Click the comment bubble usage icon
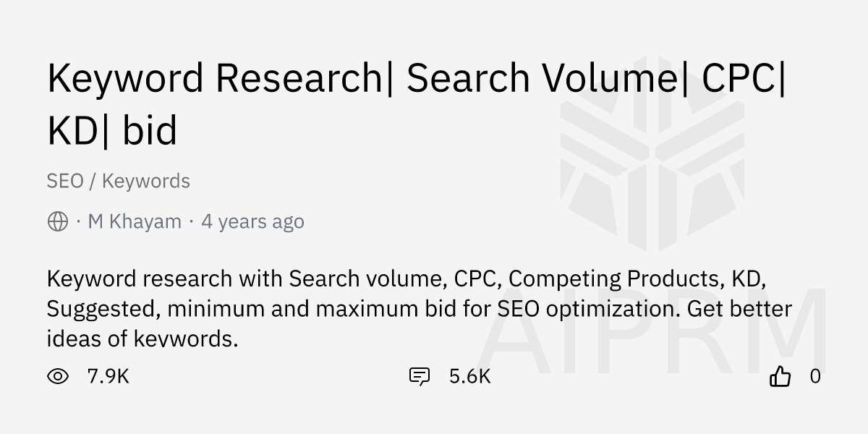This screenshot has height=434, width=868. pos(420,376)
